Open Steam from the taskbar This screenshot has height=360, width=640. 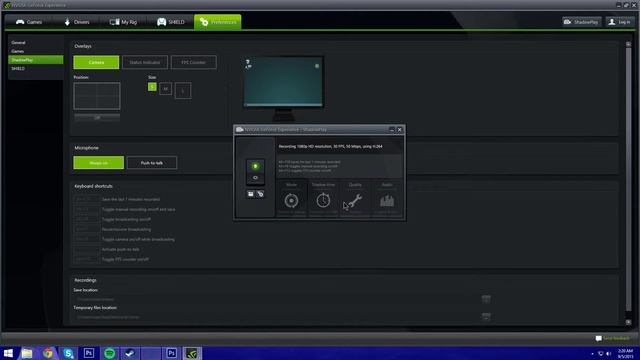130,353
